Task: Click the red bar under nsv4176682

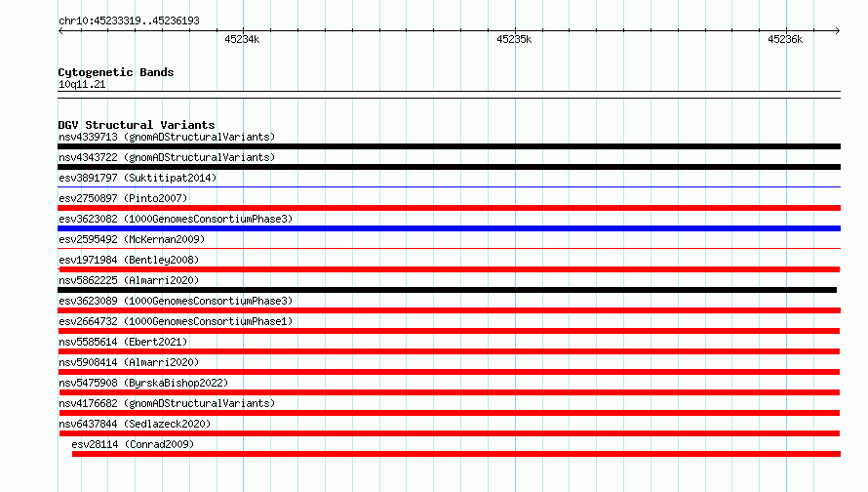Action: [x=449, y=413]
